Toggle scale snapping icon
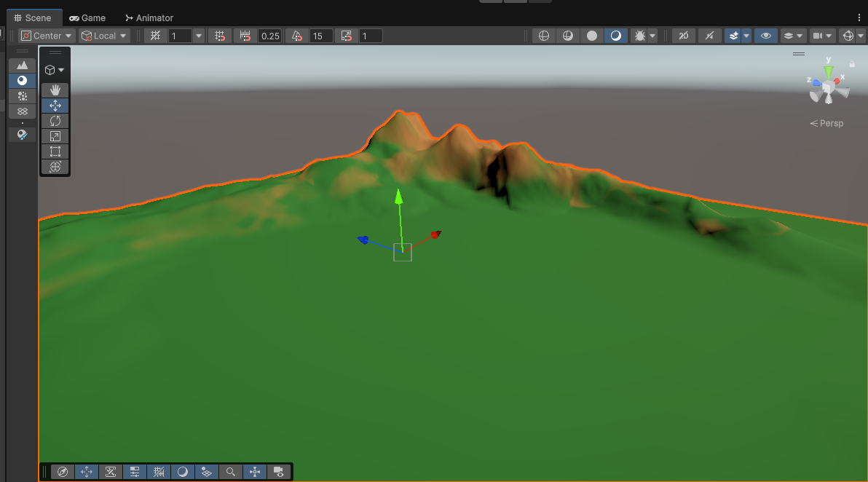The width and height of the screenshot is (868, 482). (x=347, y=36)
